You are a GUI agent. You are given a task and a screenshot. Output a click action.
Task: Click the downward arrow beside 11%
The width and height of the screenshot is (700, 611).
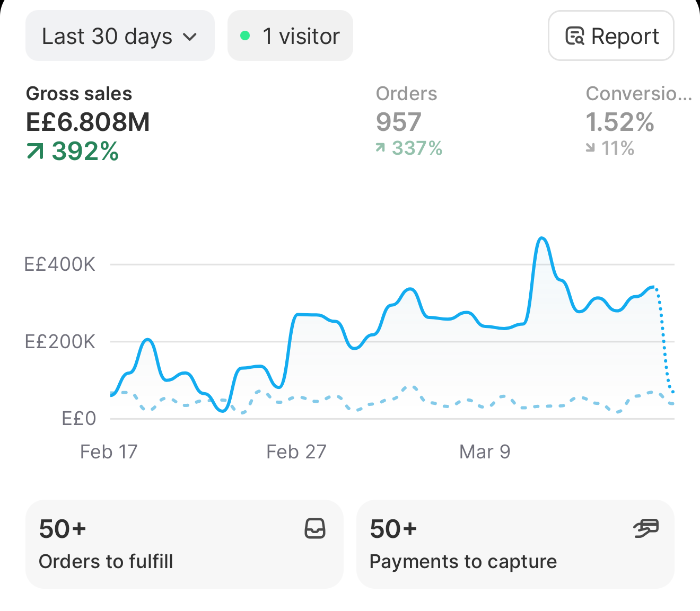click(x=590, y=148)
